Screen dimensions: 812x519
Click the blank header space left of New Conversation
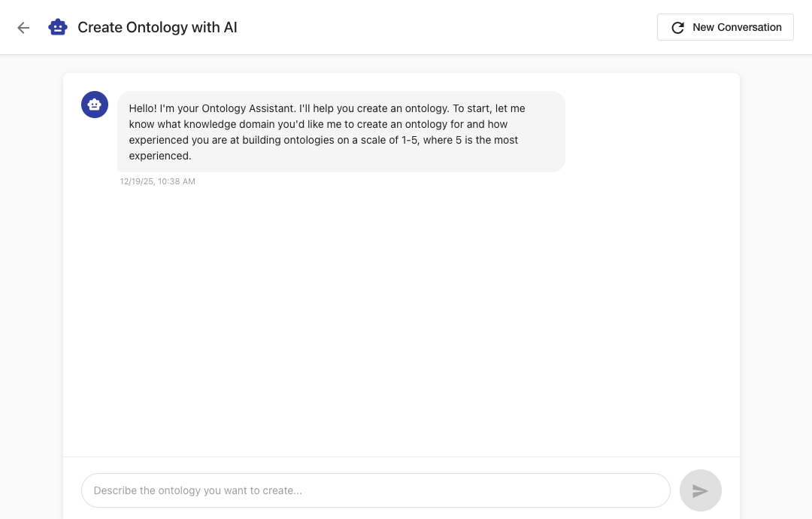pyautogui.click(x=451, y=28)
